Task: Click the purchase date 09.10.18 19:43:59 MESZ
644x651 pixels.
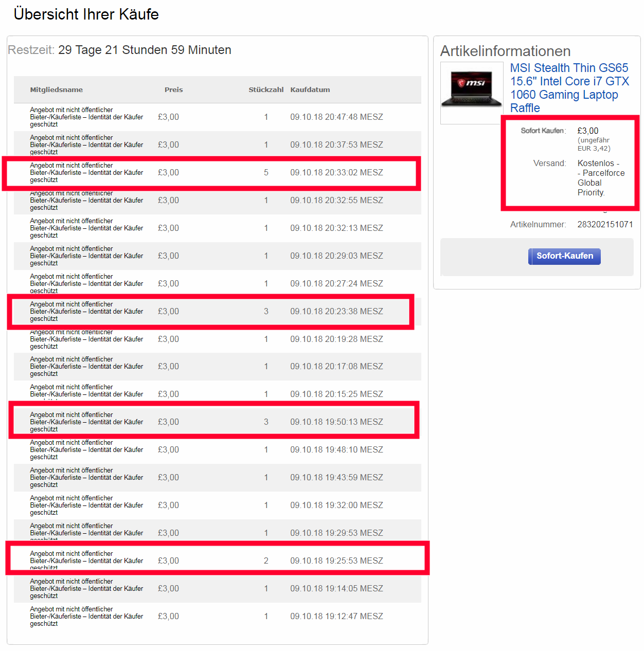Action: click(336, 477)
